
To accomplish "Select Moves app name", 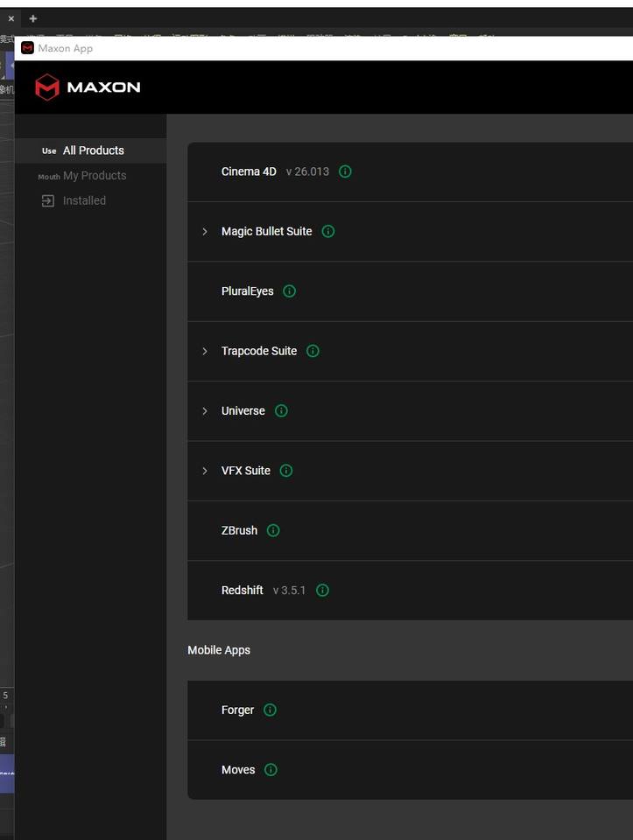I will (238, 770).
